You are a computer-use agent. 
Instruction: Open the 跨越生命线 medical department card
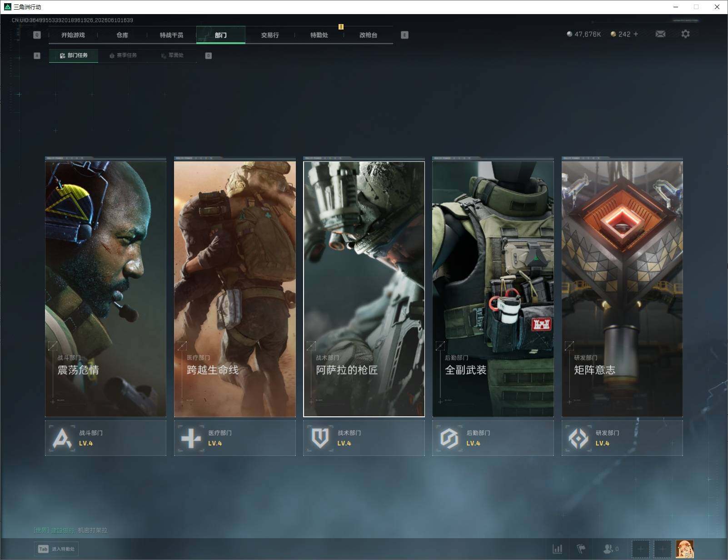[x=235, y=289]
